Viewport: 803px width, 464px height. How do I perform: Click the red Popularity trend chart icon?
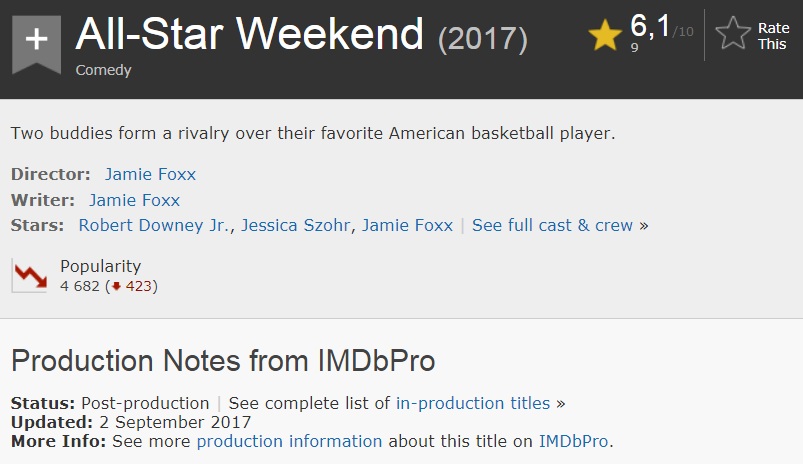pyautogui.click(x=30, y=275)
